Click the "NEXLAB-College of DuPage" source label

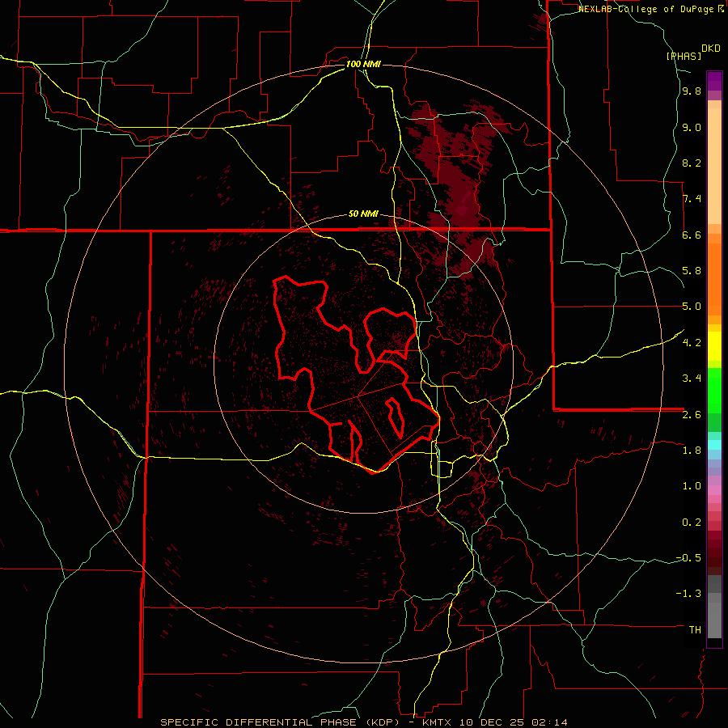[646, 9]
